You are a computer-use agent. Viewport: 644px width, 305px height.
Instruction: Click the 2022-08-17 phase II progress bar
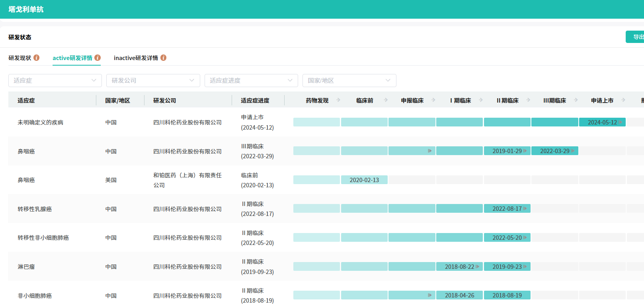pyautogui.click(x=507, y=209)
